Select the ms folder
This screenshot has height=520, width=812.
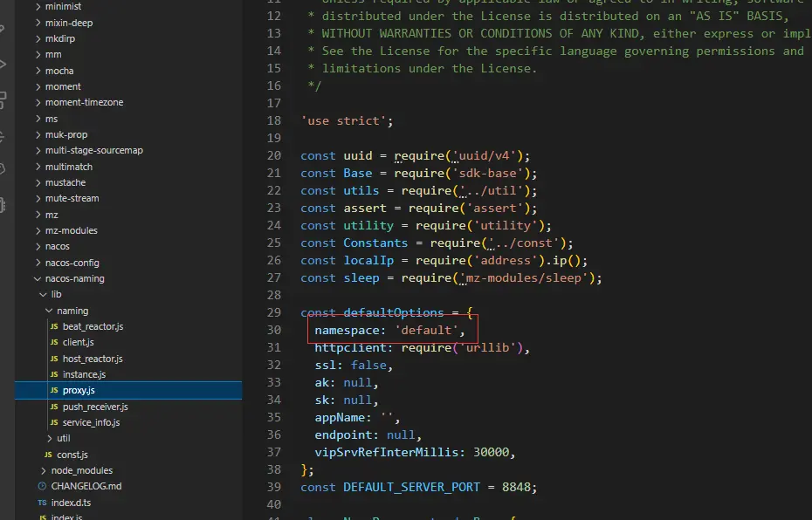coord(52,119)
